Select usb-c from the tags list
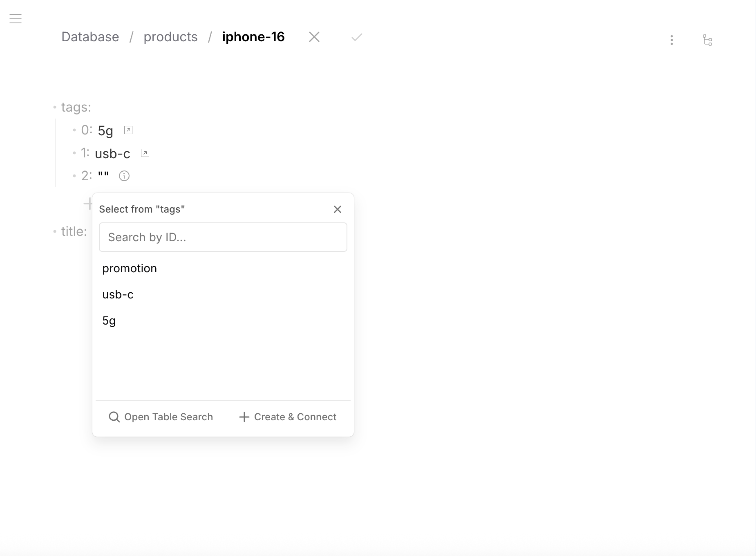 tap(118, 294)
